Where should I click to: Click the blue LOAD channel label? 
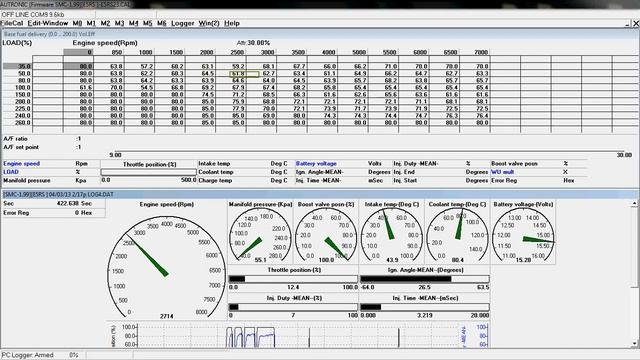tap(11, 172)
